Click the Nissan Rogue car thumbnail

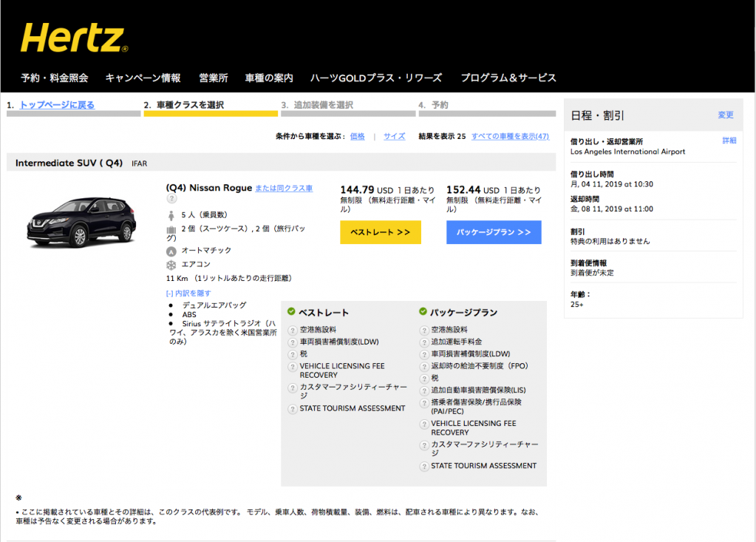[x=81, y=223]
